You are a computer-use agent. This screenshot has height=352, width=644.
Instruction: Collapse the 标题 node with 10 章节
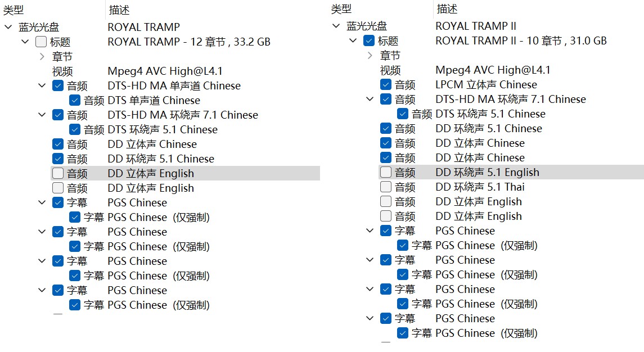click(x=353, y=40)
